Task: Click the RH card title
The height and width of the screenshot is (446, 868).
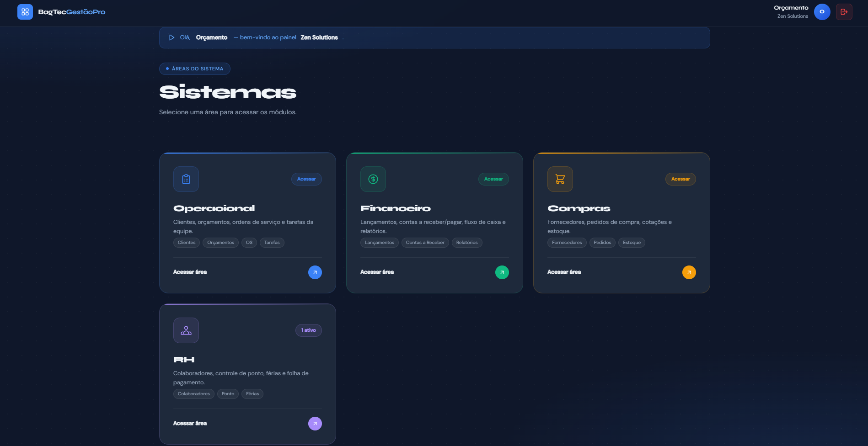Action: pos(184,360)
